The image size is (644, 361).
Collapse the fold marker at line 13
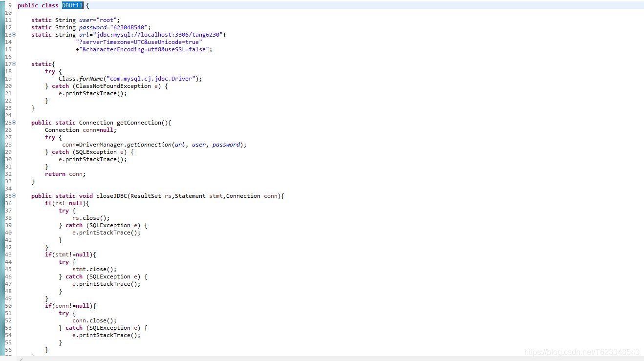[x=14, y=35]
